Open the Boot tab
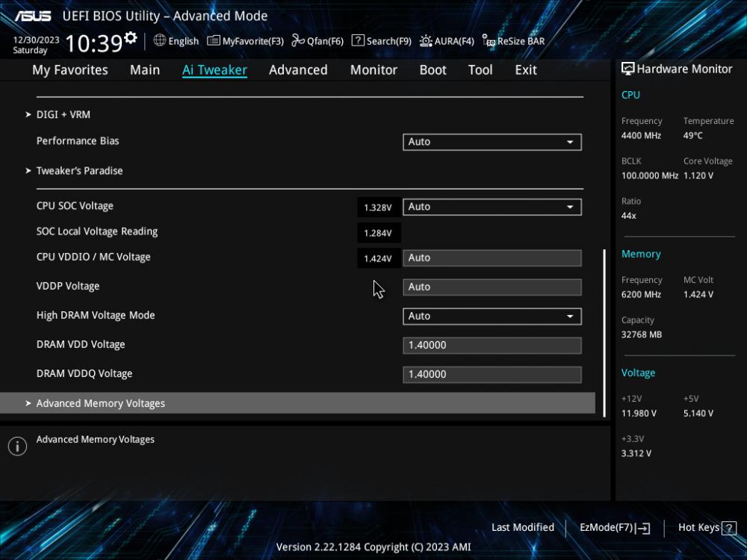747x560 pixels. point(433,70)
